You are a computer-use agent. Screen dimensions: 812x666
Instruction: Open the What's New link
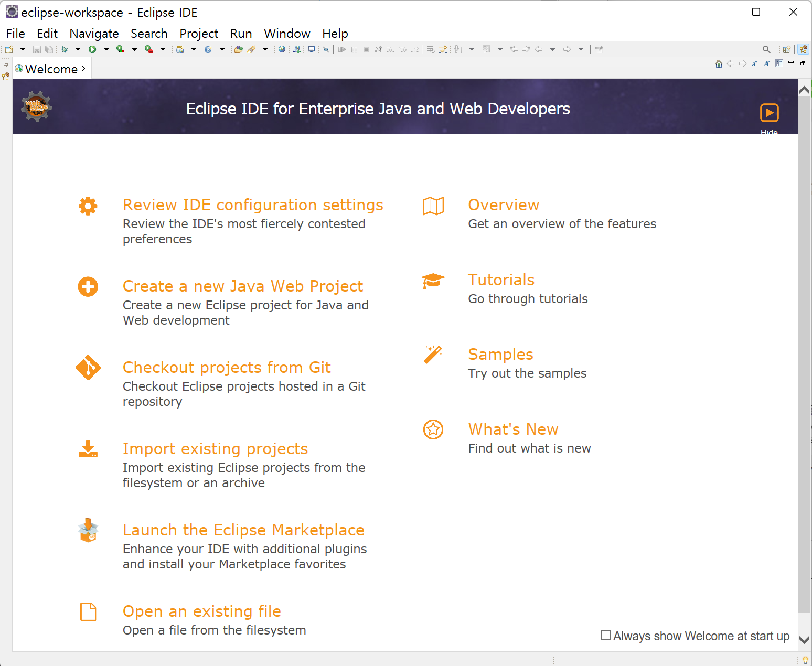(x=513, y=429)
